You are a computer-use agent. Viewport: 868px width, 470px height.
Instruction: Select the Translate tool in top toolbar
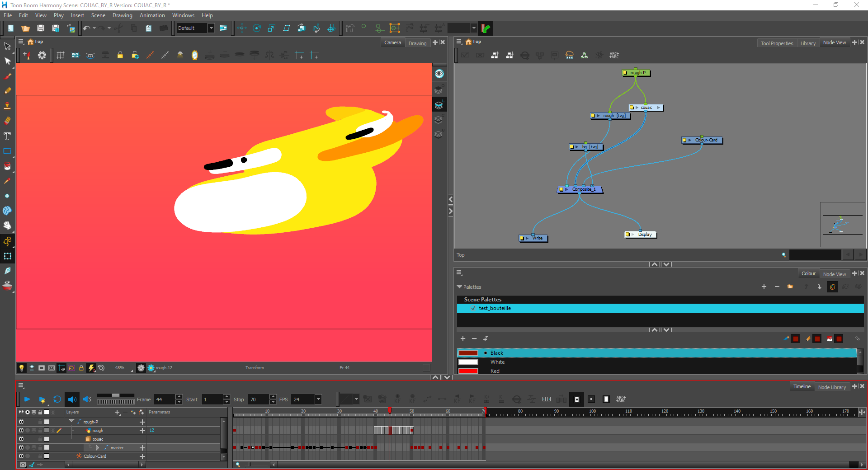click(241, 28)
